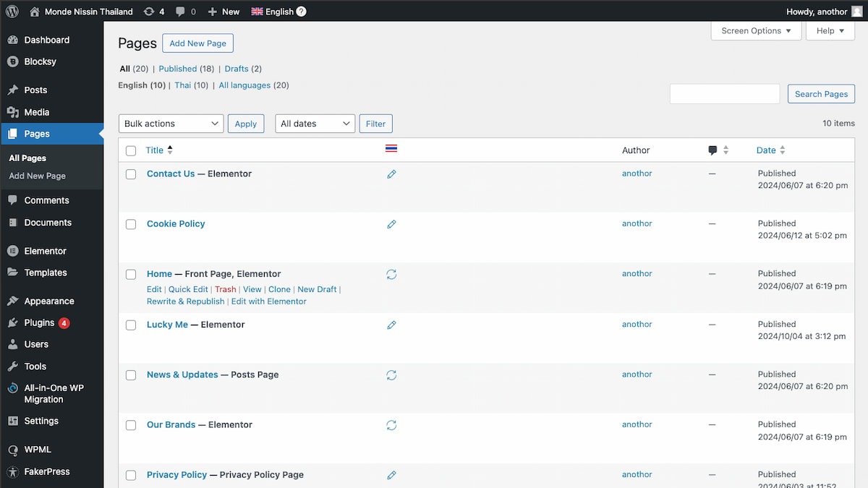This screenshot has height=488, width=868.
Task: Click the search pages input field
Action: (725, 94)
